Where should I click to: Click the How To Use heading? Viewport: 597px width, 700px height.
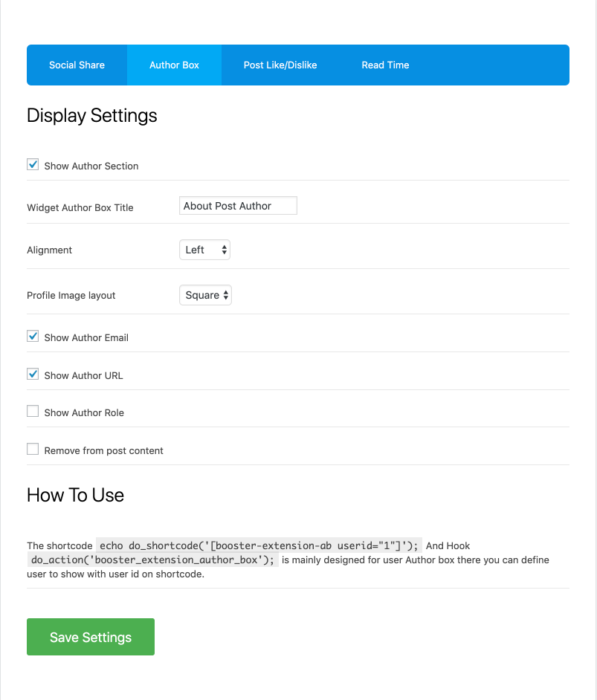[x=75, y=495]
